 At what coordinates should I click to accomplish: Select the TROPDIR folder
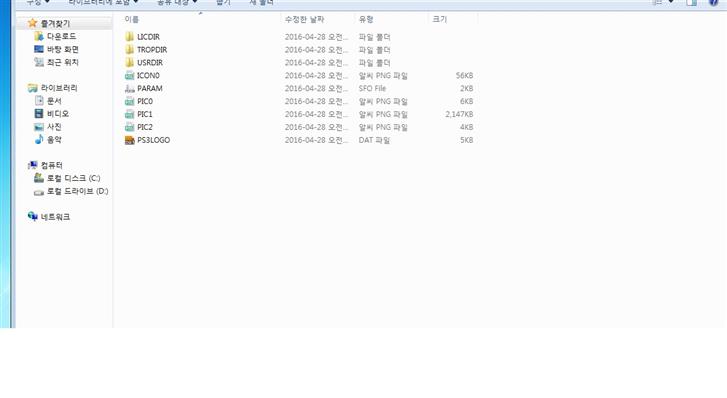(146, 50)
